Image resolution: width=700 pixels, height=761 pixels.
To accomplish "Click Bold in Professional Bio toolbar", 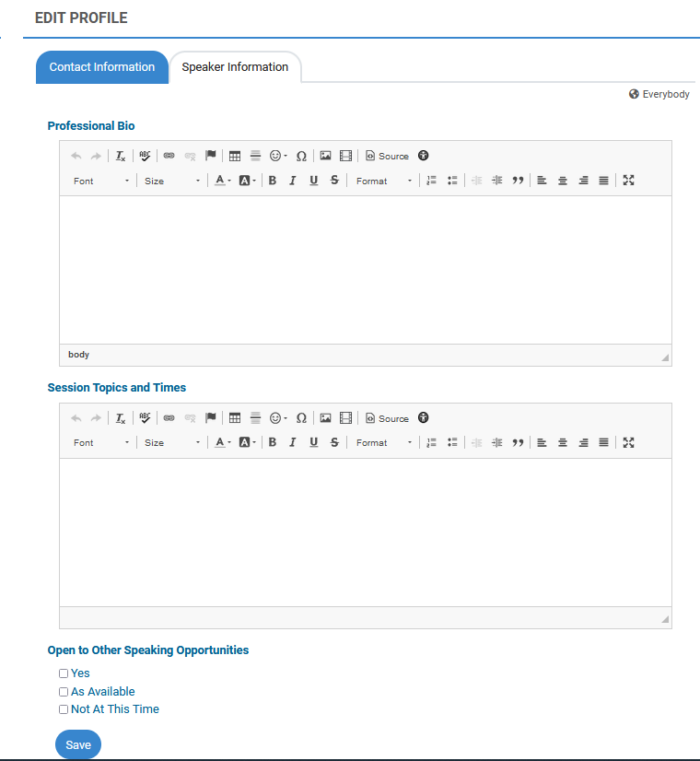I will (273, 181).
